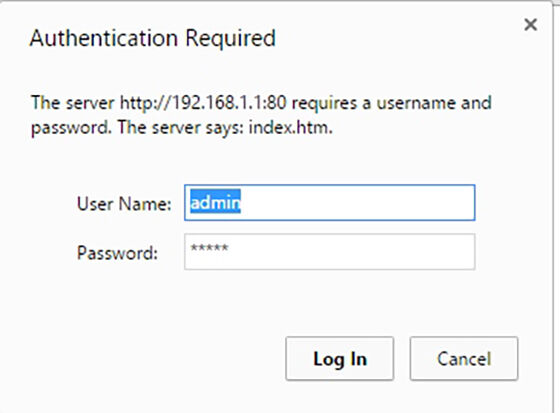Submit credentials with the Log In button

(340, 358)
